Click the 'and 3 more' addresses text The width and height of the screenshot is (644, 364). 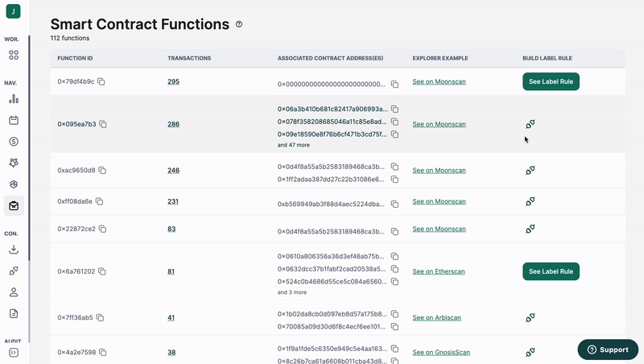[291, 292]
